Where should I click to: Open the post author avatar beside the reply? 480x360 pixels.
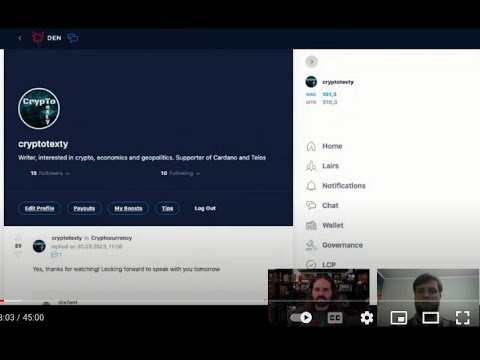[39, 246]
